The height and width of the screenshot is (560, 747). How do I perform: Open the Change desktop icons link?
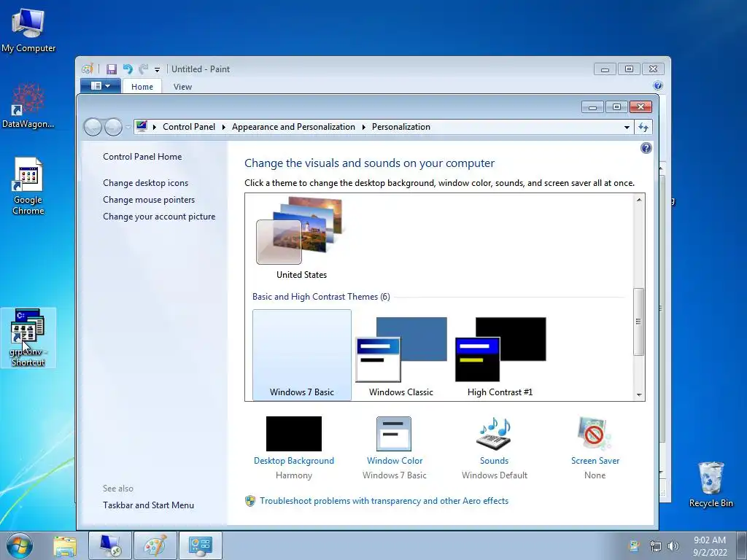[145, 183]
